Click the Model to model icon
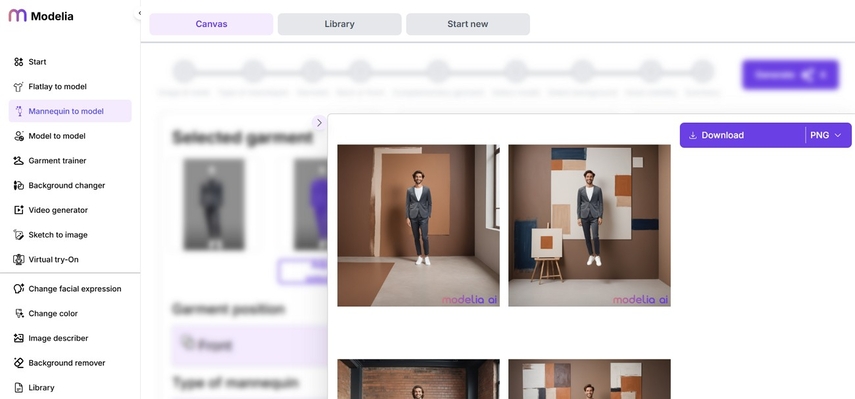Screen dimensions: 855x399 19,136
